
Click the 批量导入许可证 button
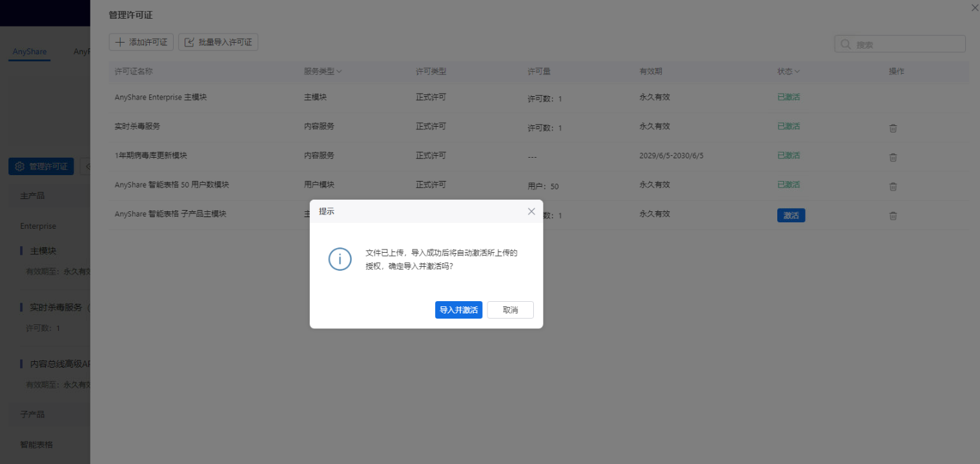(218, 42)
